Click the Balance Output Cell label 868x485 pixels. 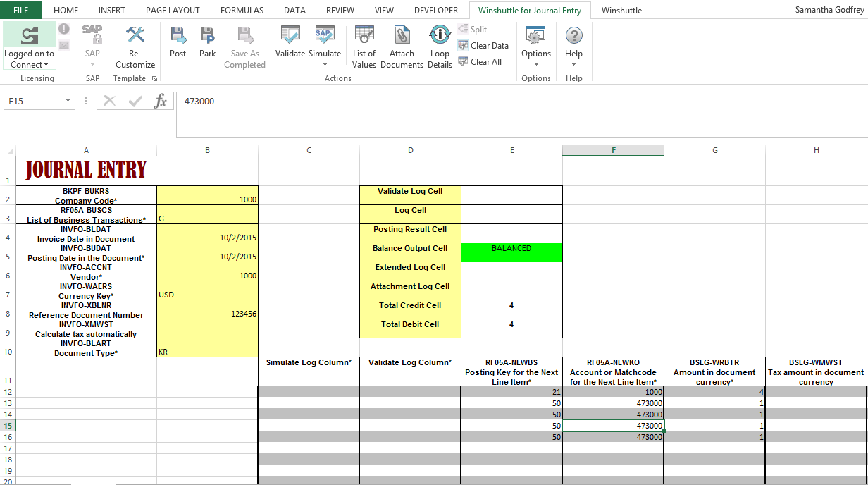pyautogui.click(x=410, y=252)
